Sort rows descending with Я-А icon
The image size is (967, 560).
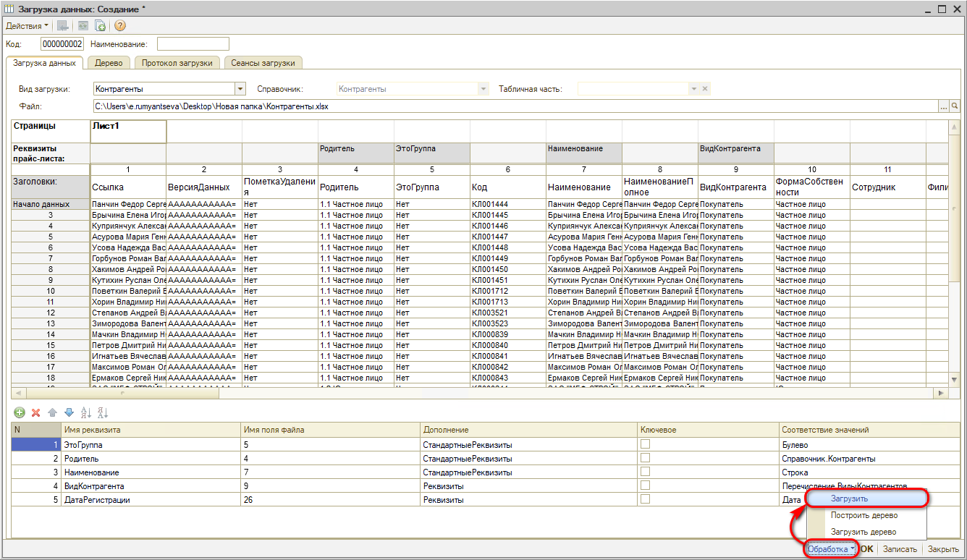coord(102,412)
